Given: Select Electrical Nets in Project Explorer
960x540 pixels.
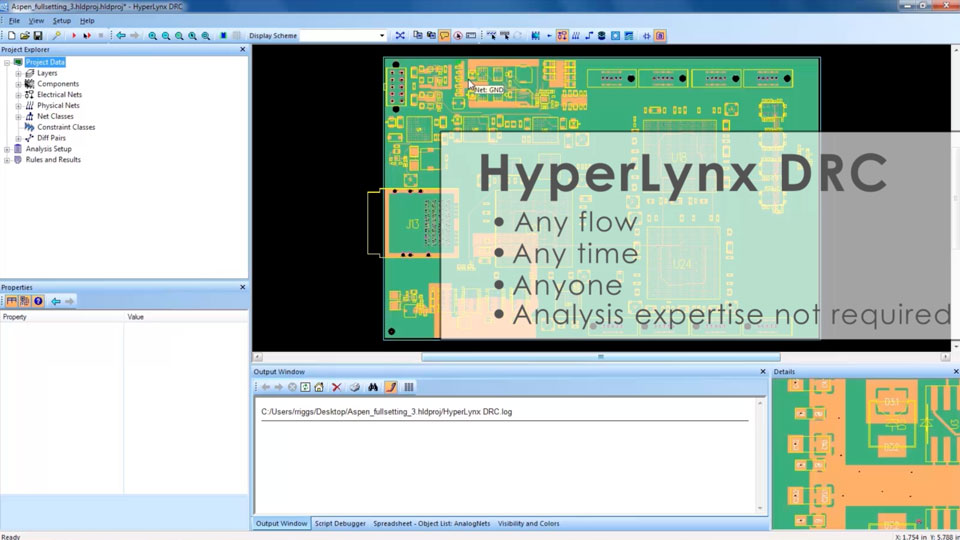Looking at the screenshot, I should (59, 95).
